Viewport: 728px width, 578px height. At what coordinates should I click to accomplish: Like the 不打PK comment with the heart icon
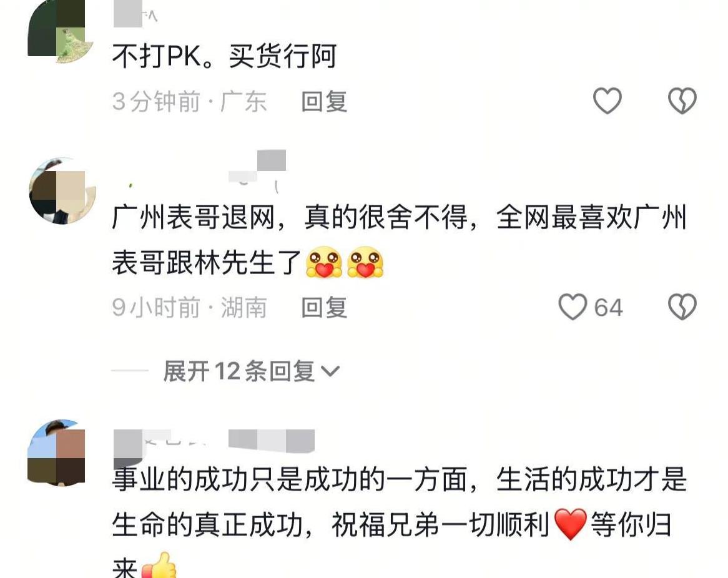(607, 100)
